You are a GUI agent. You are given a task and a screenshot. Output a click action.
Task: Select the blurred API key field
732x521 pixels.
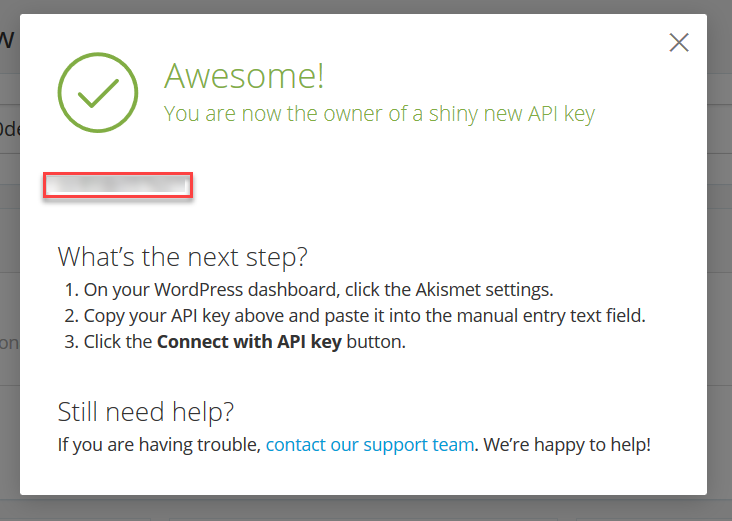pyautogui.click(x=118, y=185)
